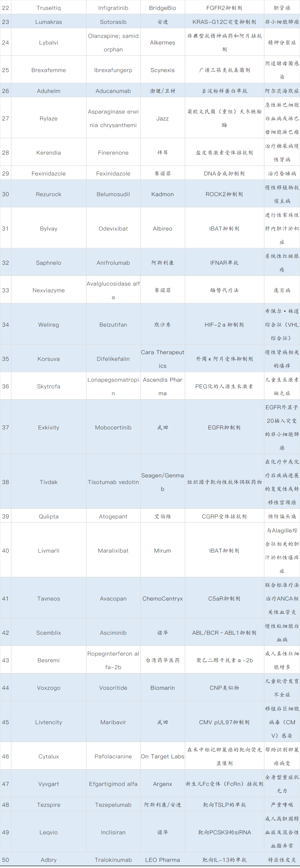Select the "Leqvio" cell
The height and width of the screenshot is (868, 300).
coord(49,832)
